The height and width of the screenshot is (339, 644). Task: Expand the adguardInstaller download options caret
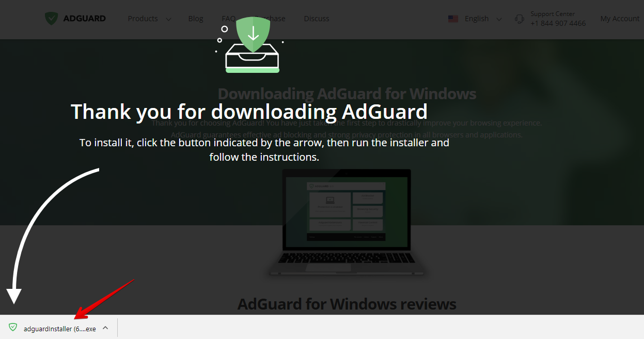tap(105, 328)
